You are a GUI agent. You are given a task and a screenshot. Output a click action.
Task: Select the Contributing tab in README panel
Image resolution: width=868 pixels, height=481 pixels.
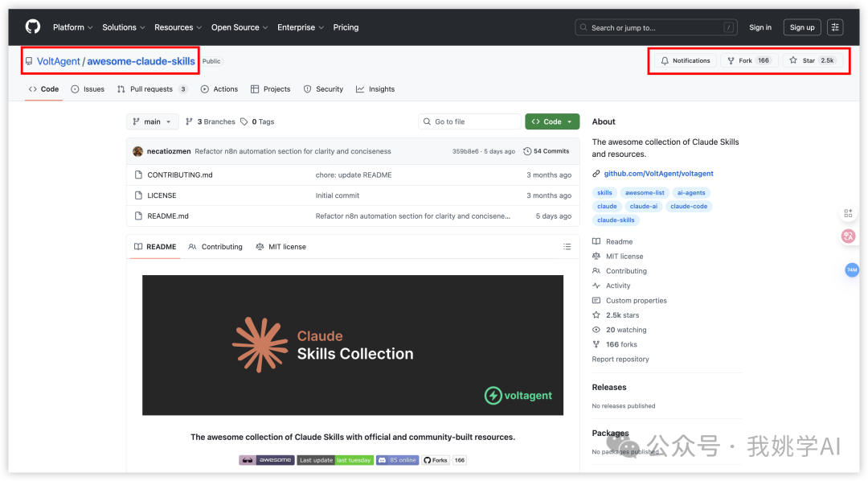(215, 247)
